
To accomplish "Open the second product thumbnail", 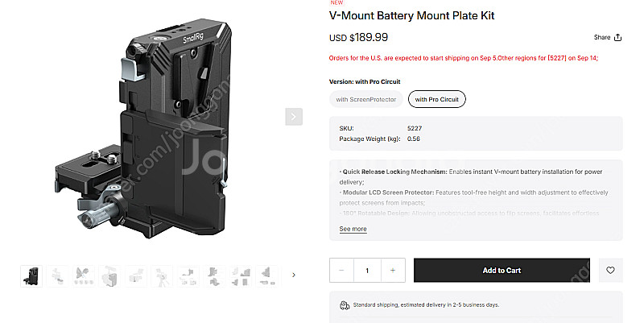I will (59, 275).
